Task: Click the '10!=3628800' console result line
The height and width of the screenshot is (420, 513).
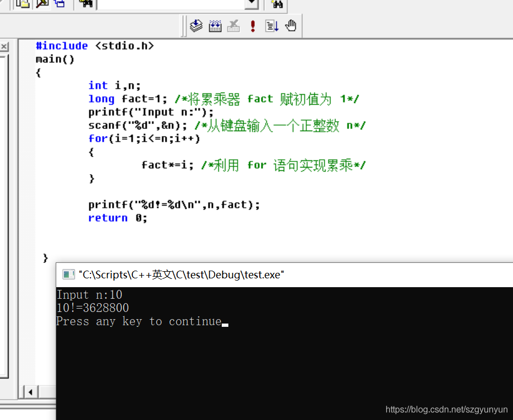Action: point(93,308)
